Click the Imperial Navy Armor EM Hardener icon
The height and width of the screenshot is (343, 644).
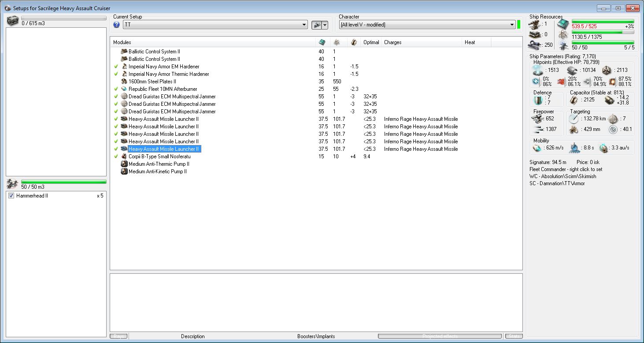[124, 67]
